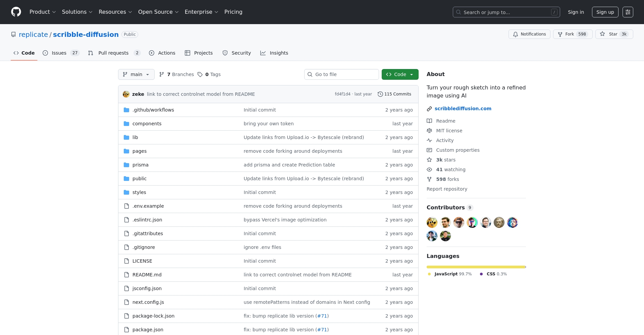Click the Readme book icon

click(429, 121)
